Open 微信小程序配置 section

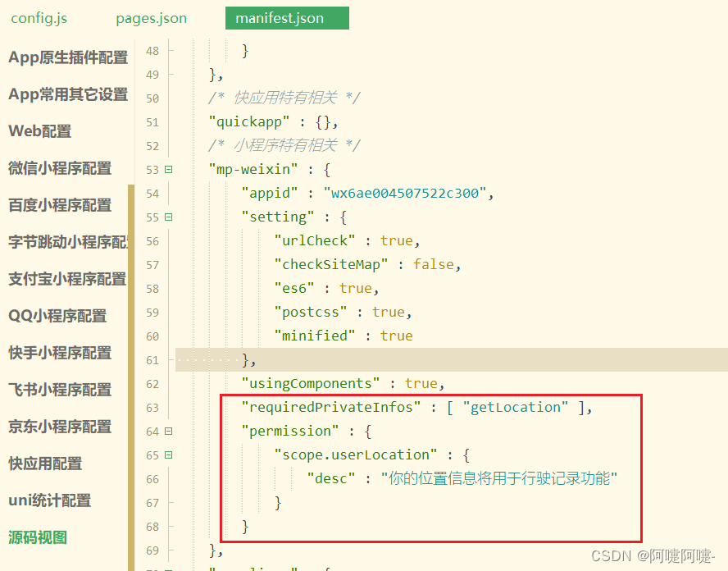(60, 168)
